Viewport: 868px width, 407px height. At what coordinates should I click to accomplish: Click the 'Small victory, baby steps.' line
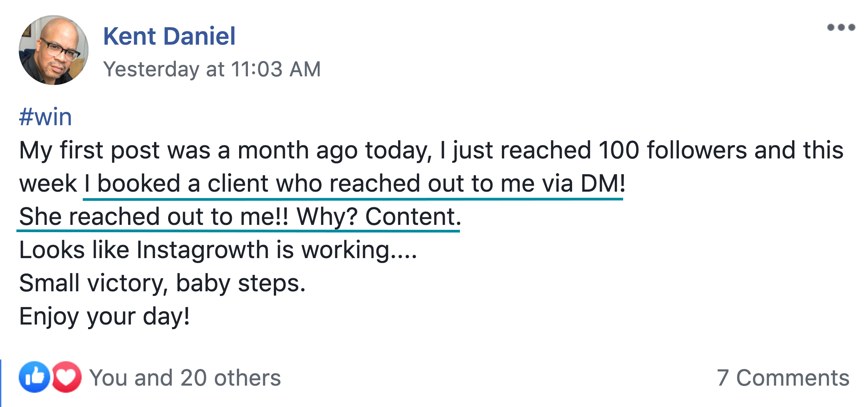(x=162, y=283)
